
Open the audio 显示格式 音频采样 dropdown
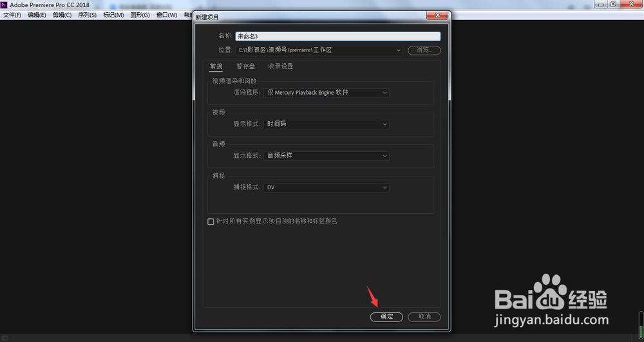click(327, 156)
